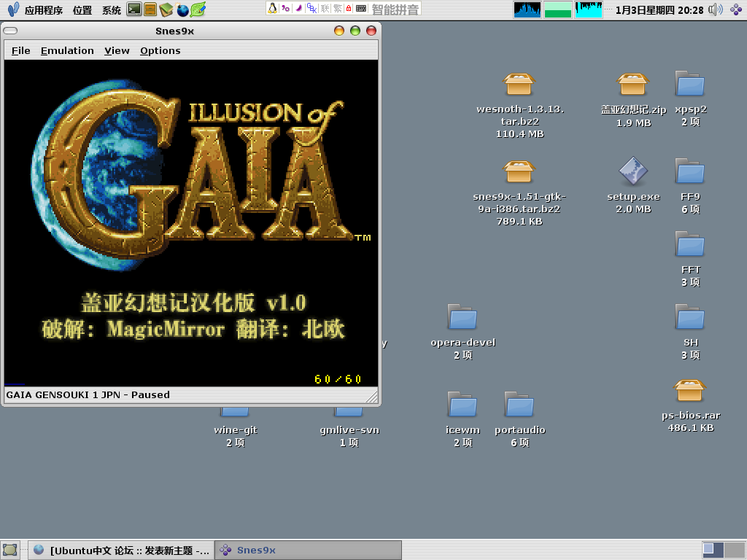Click the volume speaker icon
The width and height of the screenshot is (747, 560).
click(x=715, y=9)
